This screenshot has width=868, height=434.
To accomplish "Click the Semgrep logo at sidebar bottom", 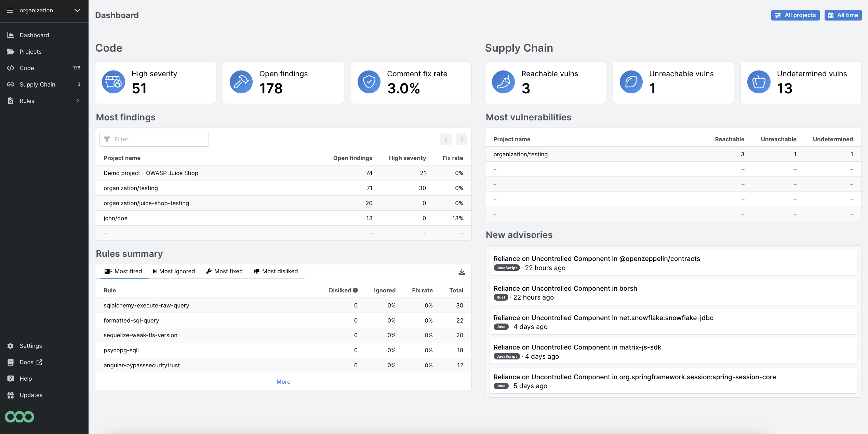I will point(19,417).
